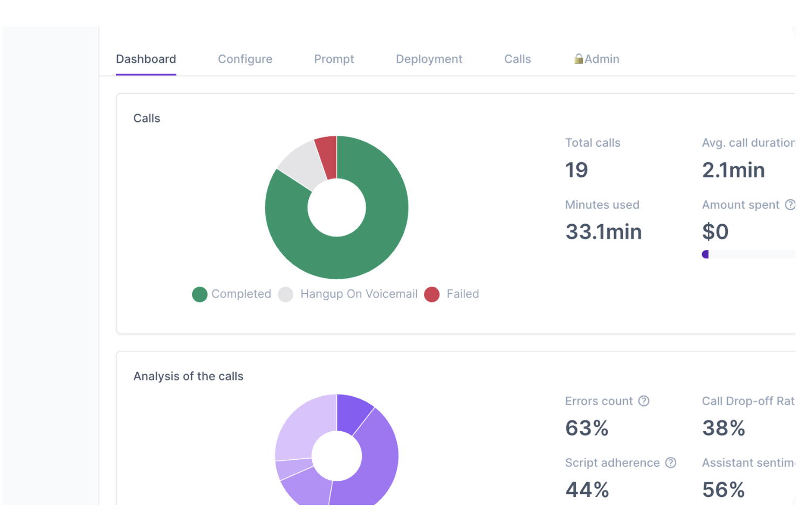Open the Prompt tab
The image size is (798, 532).
pos(334,59)
